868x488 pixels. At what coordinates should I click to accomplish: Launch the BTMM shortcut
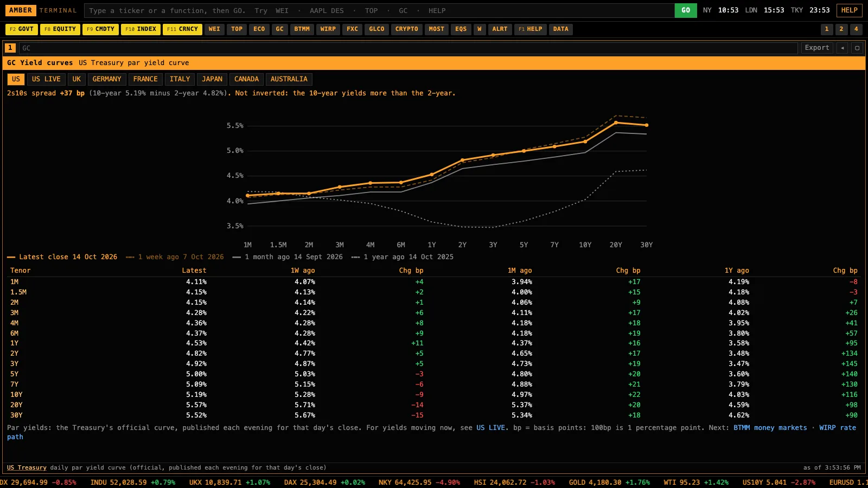click(x=302, y=29)
